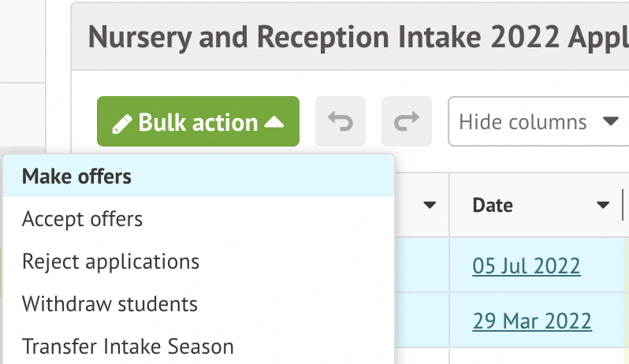Image resolution: width=629 pixels, height=364 pixels.
Task: Choose Accept offers in bulk menu
Action: pyautogui.click(x=83, y=219)
